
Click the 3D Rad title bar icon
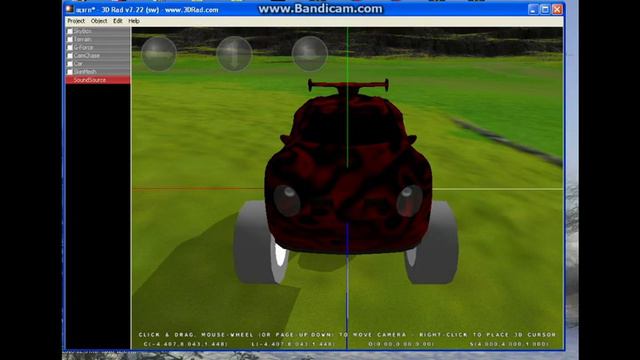[x=70, y=9]
